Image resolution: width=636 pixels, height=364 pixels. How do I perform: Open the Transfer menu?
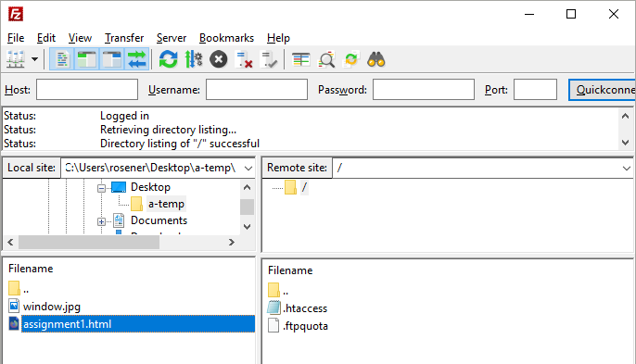124,38
